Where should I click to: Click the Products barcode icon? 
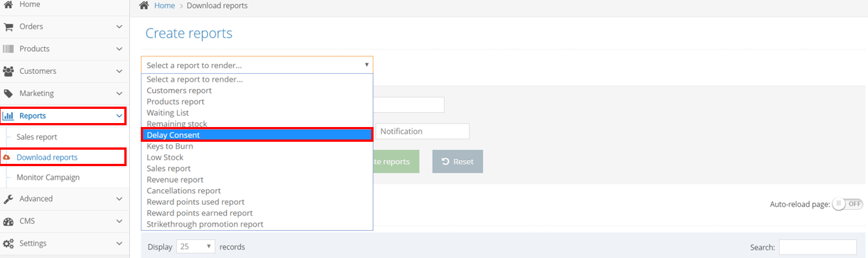tap(8, 49)
